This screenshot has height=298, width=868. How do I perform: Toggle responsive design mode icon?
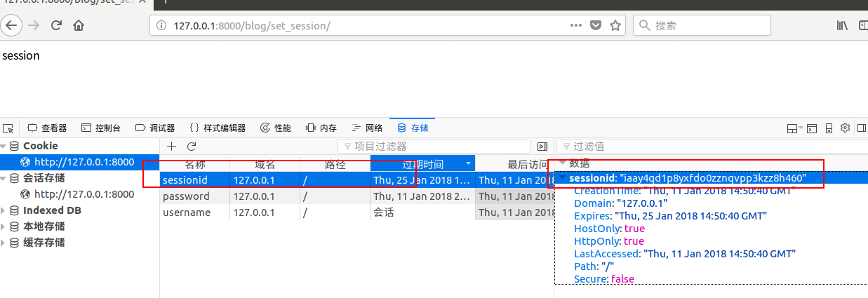coord(829,128)
